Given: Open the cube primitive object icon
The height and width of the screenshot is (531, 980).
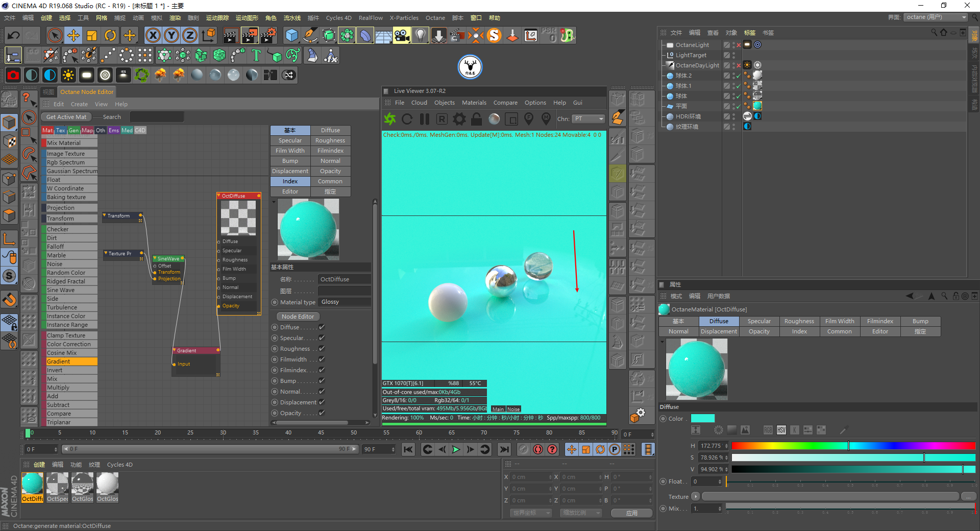Looking at the screenshot, I should click(291, 35).
